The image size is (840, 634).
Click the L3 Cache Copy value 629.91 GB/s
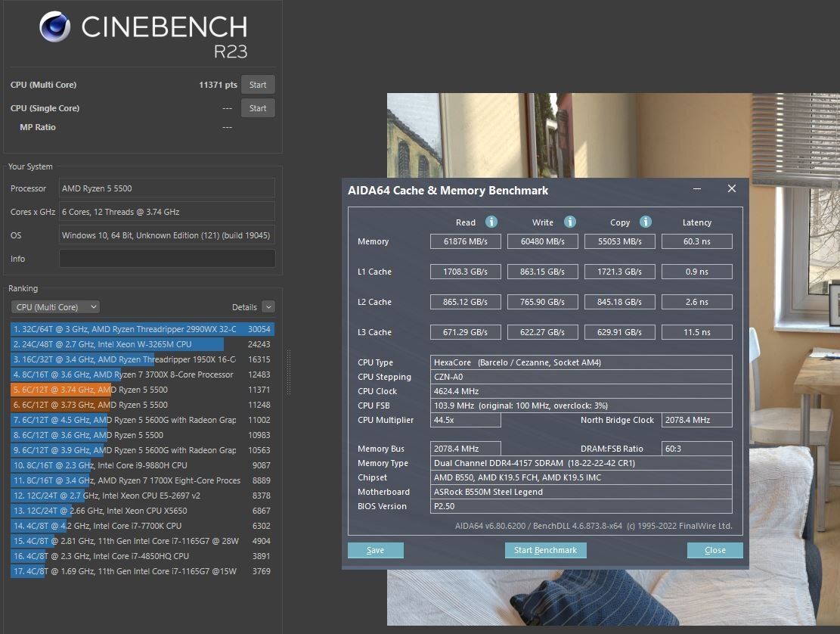coord(620,332)
